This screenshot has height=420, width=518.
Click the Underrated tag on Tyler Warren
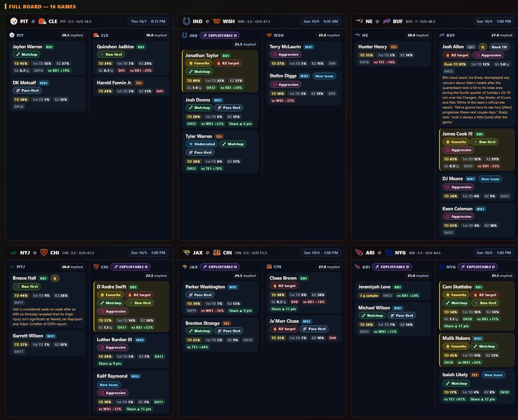coord(202,144)
